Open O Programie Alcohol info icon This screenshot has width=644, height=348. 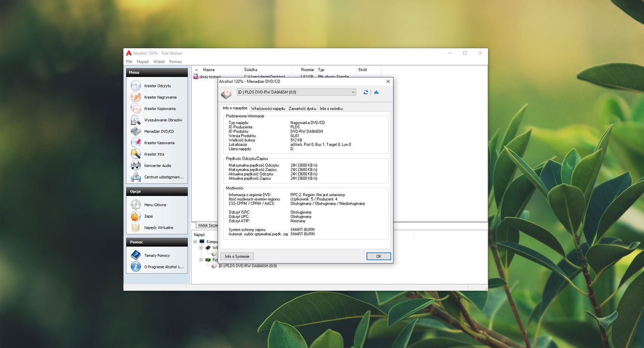136,267
